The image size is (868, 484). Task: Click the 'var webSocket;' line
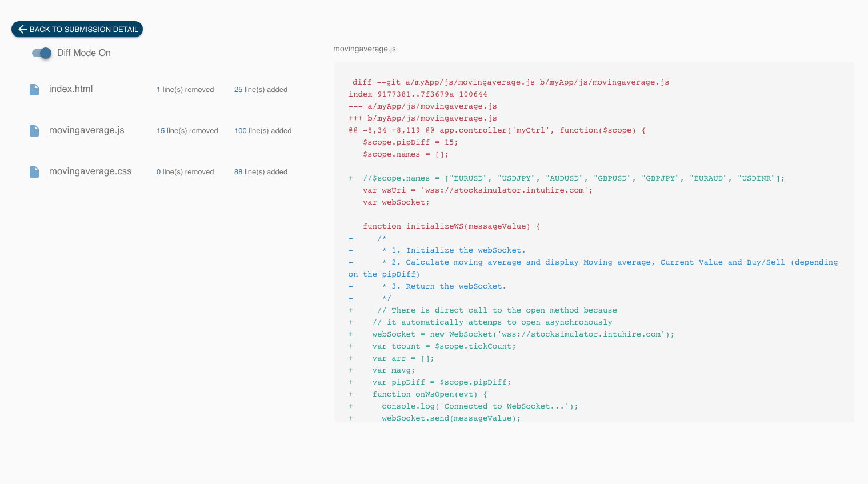point(396,202)
